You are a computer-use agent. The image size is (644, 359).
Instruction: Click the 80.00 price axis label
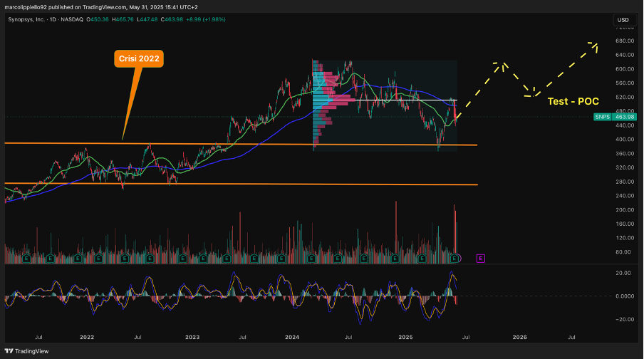[x=623, y=251]
